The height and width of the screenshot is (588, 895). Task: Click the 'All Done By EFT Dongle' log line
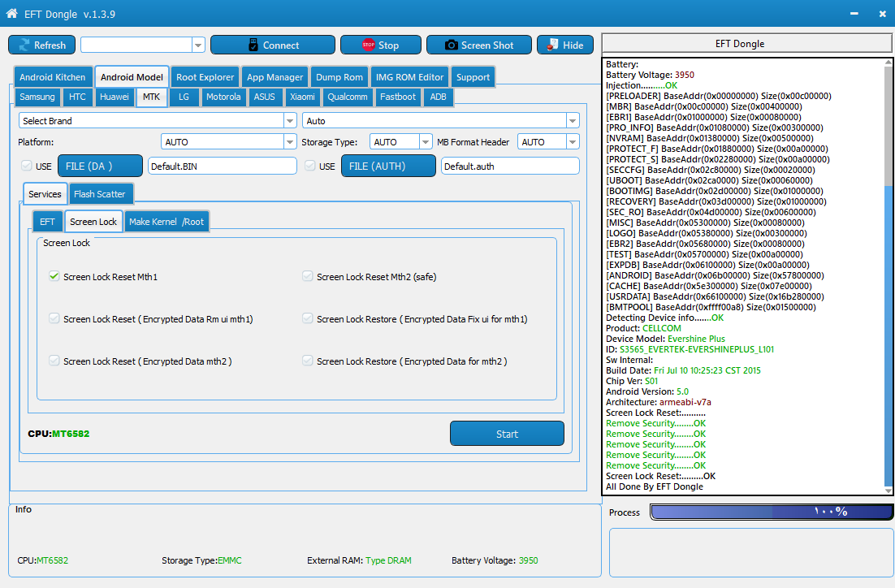(x=654, y=486)
